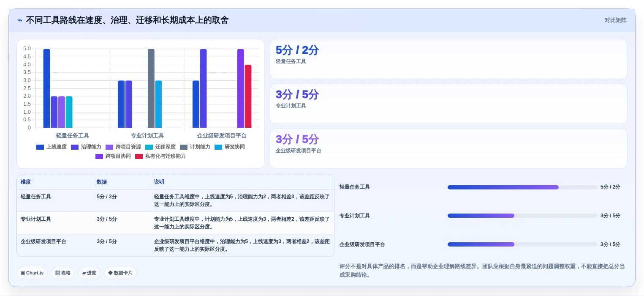Click the lightning icon beside the title
The image size is (644, 296).
click(20, 20)
